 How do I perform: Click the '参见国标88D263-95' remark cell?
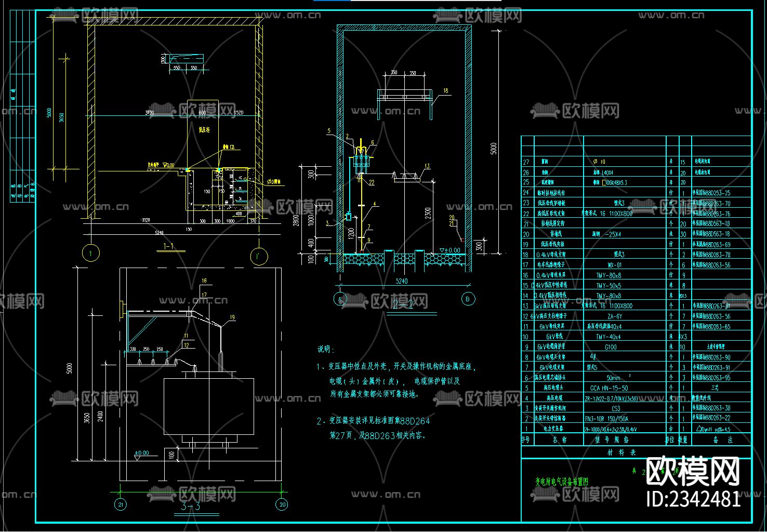click(711, 378)
